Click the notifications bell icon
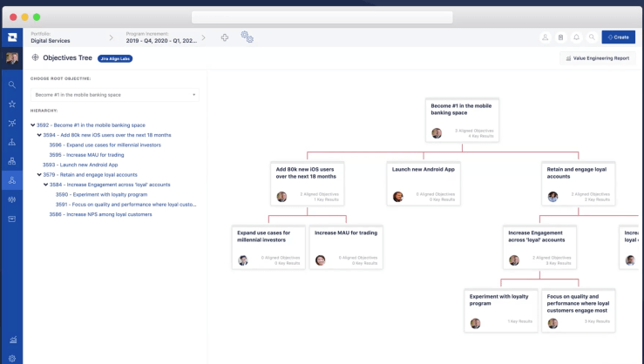The height and width of the screenshot is (364, 644). click(576, 37)
